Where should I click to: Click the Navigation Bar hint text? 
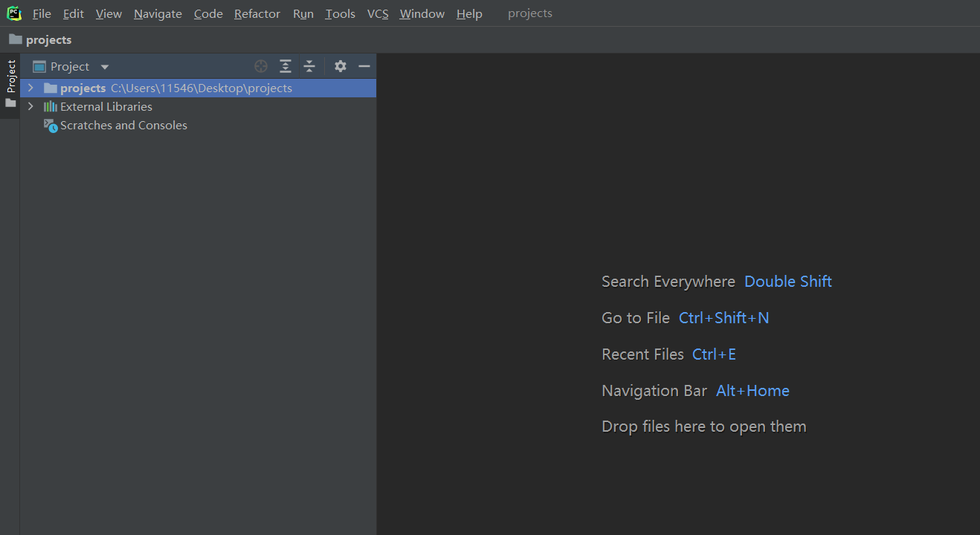pos(654,391)
